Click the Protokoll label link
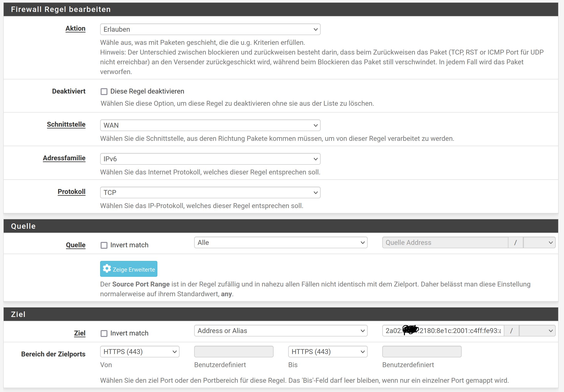Screen dimensions: 564x392 coord(71,192)
